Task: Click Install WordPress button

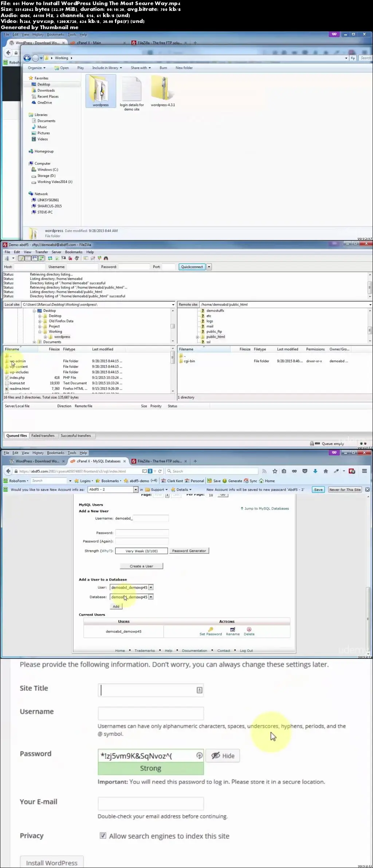Action: pos(52,863)
